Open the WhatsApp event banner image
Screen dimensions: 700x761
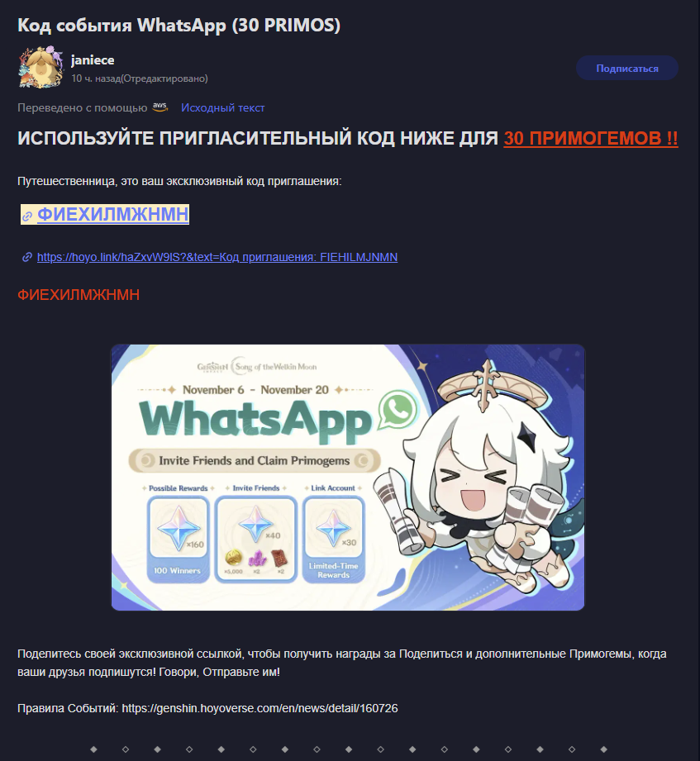[348, 478]
